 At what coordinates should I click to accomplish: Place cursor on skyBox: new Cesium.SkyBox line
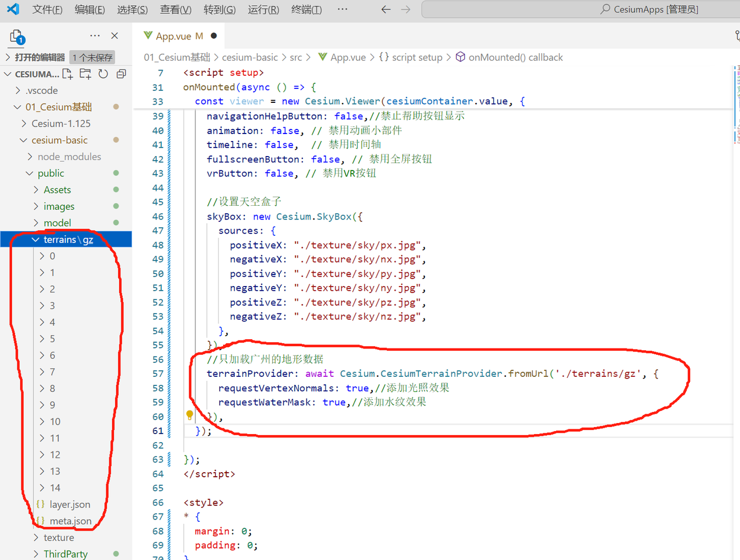[285, 216]
